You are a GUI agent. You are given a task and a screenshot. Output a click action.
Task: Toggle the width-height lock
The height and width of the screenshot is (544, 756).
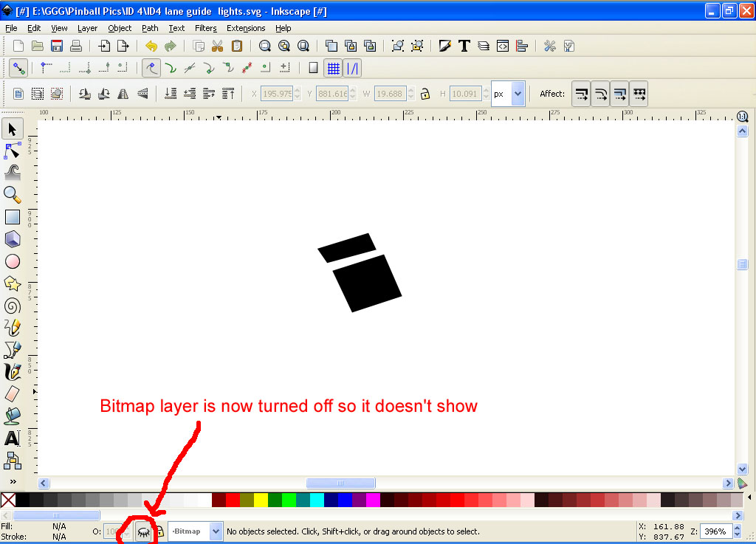click(x=425, y=94)
